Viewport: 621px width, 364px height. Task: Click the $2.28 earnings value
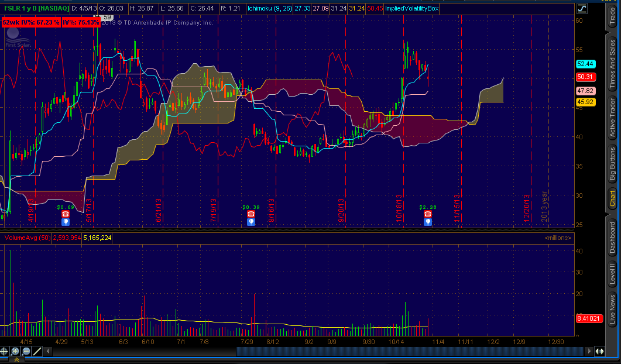pos(428,207)
